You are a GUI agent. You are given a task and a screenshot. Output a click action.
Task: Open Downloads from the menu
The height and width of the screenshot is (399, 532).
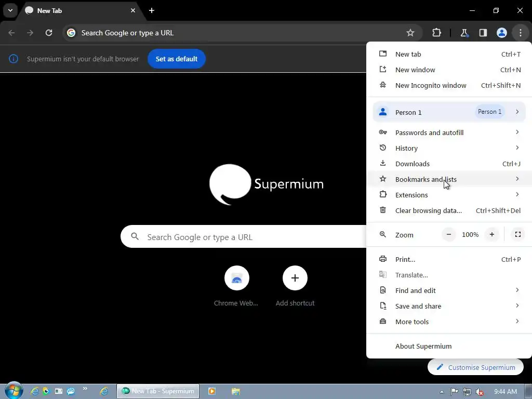click(449, 164)
